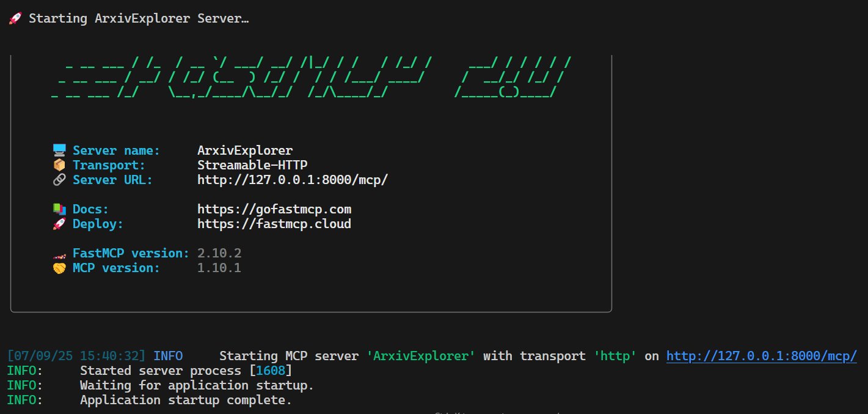Viewport: 868px width, 414px height.
Task: Click 'ArxivExplorer' in the Starting MCP server line
Action: [421, 356]
